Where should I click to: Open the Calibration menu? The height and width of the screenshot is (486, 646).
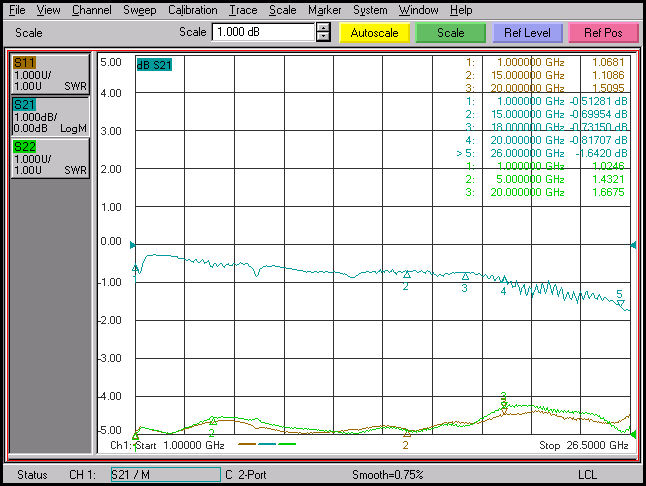point(192,10)
